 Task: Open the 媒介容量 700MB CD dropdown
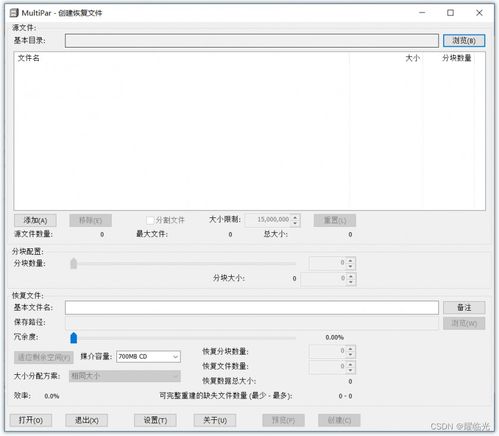148,356
